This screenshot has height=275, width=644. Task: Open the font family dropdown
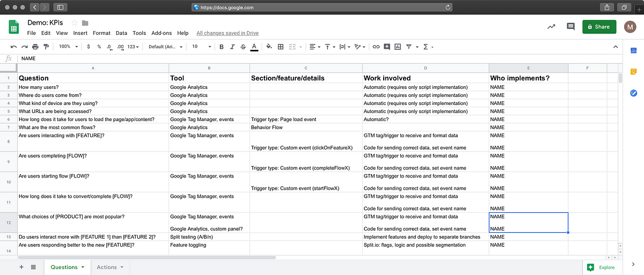pyautogui.click(x=165, y=47)
